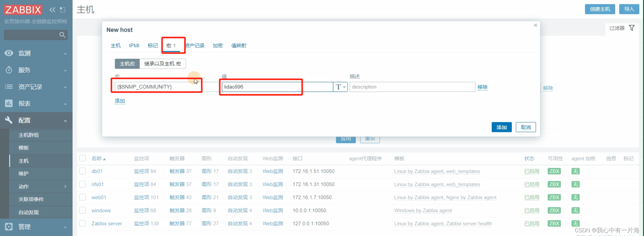Click the blue 添加 button in dialog
The height and width of the screenshot is (236, 644).
501,127
